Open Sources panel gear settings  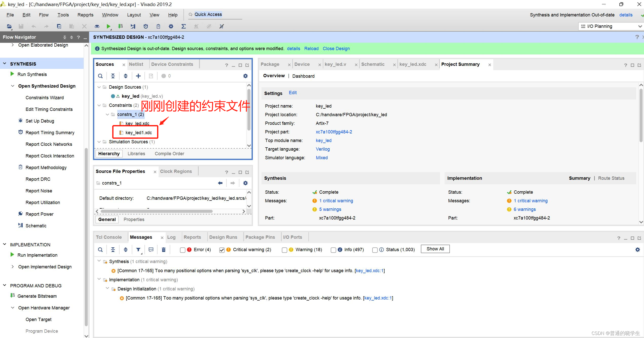pos(245,76)
